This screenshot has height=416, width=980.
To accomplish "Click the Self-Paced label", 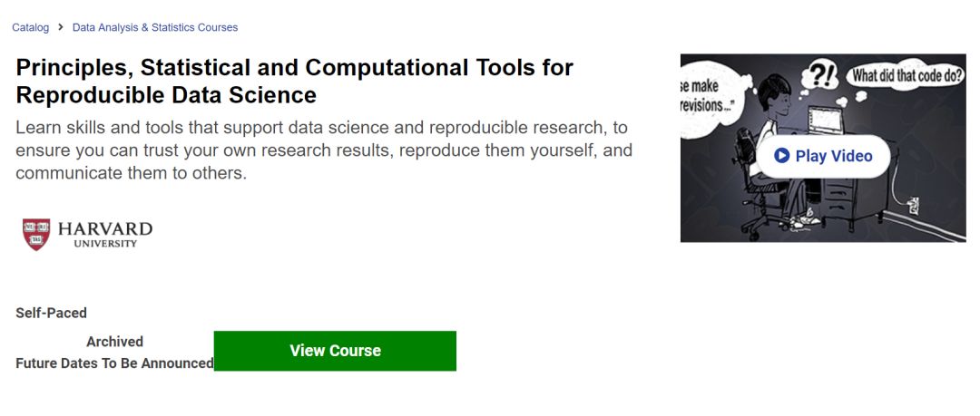I will coord(51,313).
